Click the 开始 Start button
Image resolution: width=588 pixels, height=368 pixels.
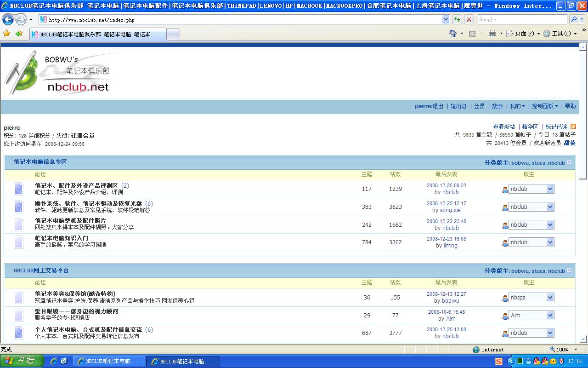click(x=22, y=361)
